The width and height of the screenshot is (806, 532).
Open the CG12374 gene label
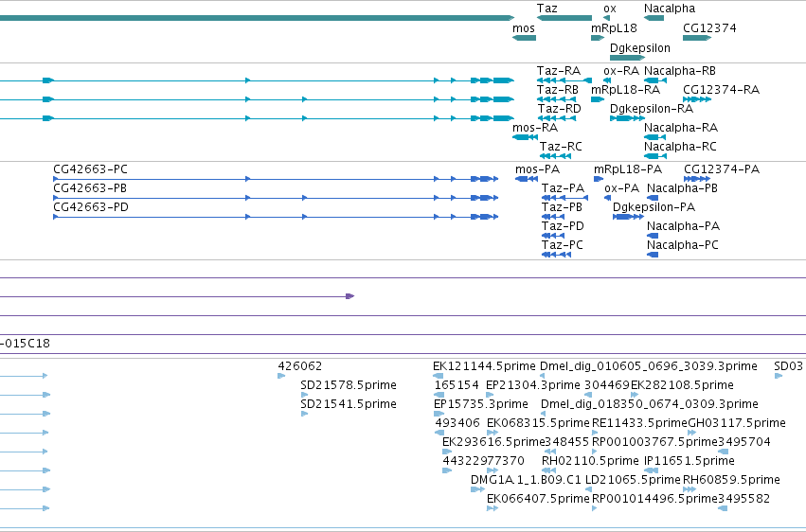(709, 28)
